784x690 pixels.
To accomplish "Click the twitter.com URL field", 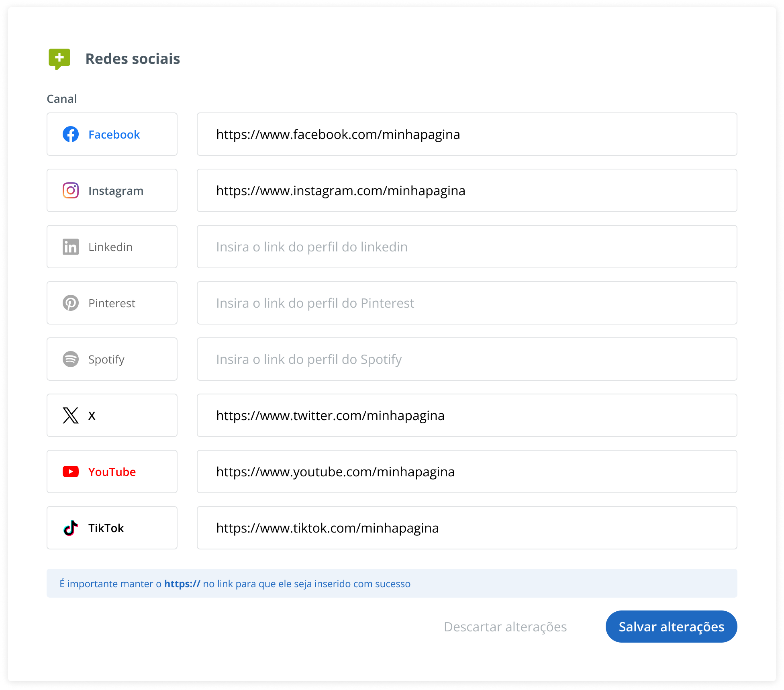I will coord(467,415).
